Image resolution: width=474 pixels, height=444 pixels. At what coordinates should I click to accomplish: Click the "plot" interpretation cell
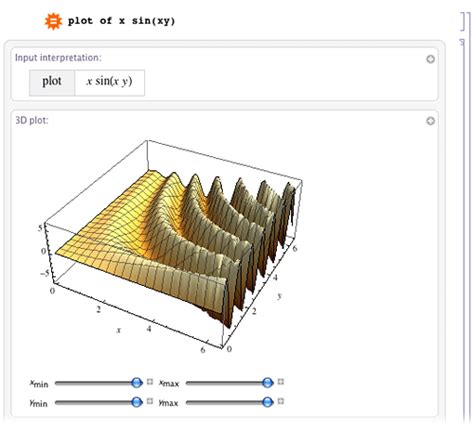[52, 83]
